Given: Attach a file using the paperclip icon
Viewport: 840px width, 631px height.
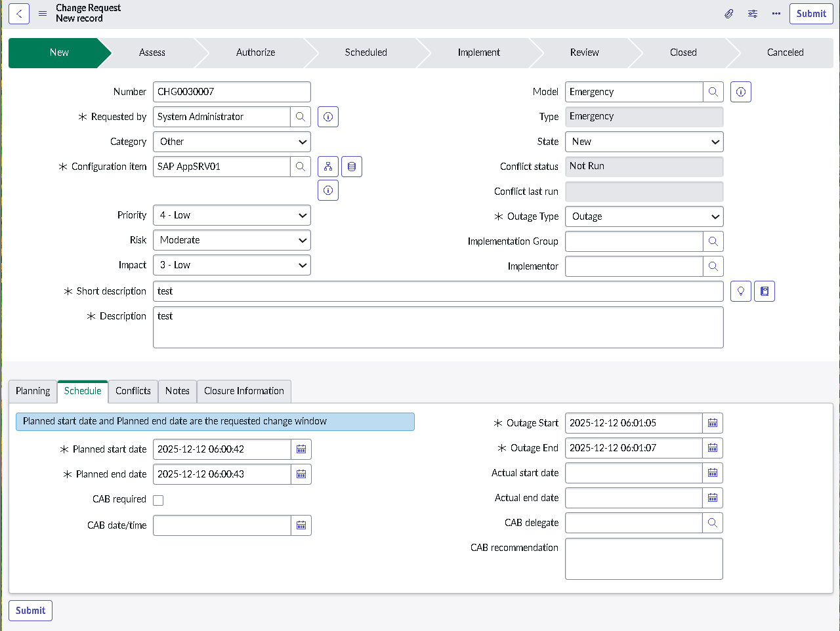Looking at the screenshot, I should pyautogui.click(x=728, y=13).
